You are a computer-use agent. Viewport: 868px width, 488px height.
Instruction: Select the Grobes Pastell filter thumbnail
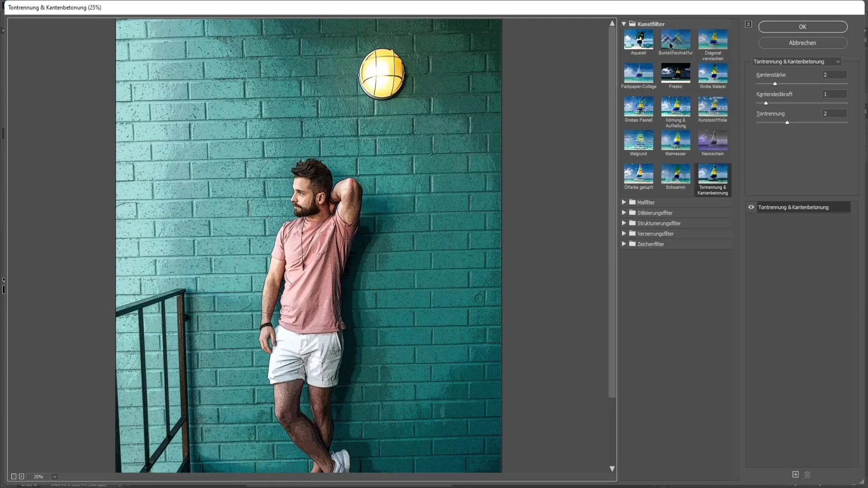coord(638,107)
